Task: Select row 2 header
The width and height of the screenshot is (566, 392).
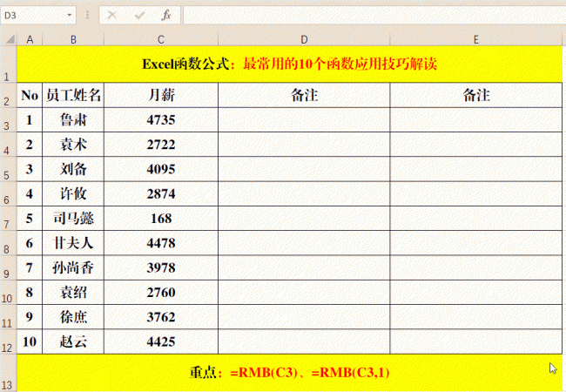Action: click(x=7, y=95)
